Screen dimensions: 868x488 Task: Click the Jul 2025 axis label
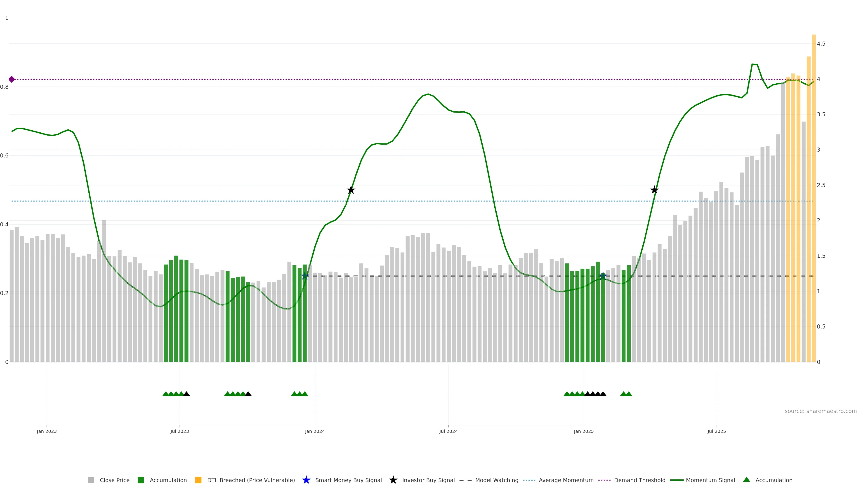[716, 432]
